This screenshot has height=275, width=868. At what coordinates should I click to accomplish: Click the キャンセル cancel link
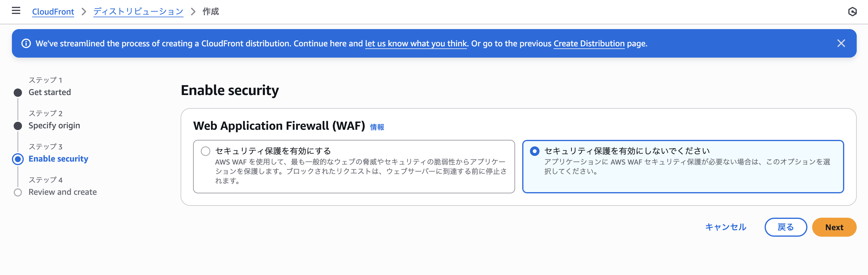point(726,227)
